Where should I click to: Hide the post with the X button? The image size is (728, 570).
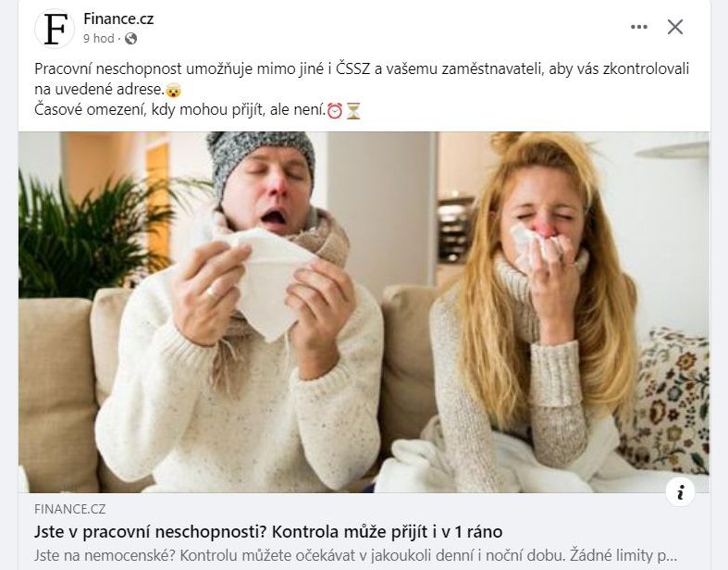coord(675,27)
